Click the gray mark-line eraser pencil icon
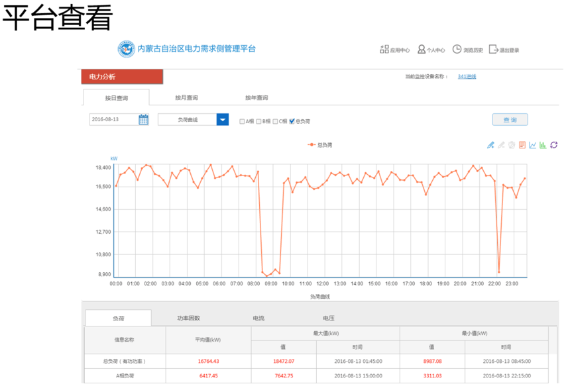570x392 pixels. tap(501, 145)
